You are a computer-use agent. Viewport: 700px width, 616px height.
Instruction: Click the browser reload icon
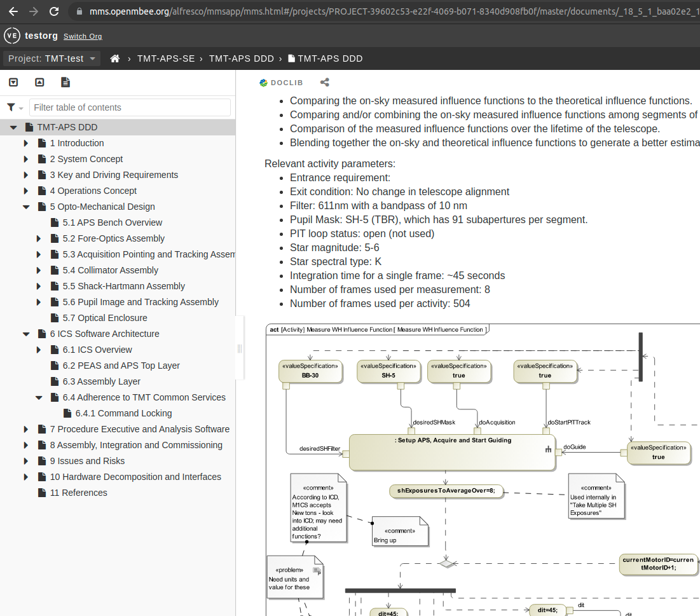(53, 11)
